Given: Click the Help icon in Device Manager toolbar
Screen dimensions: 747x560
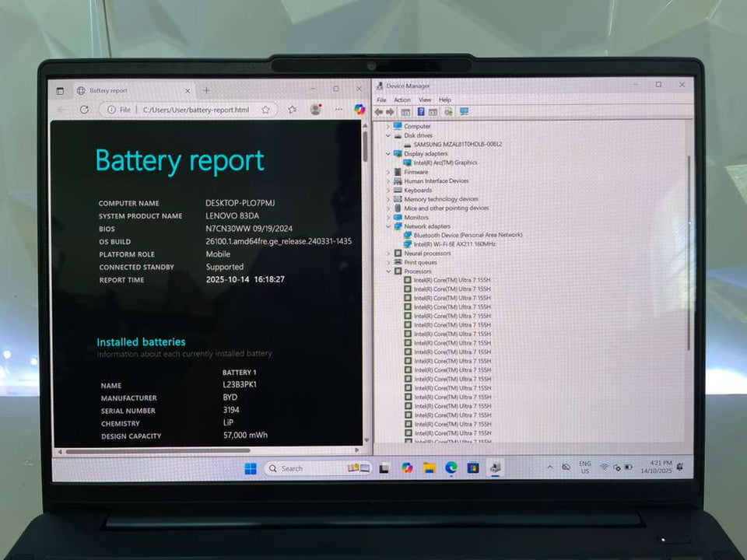Looking at the screenshot, I should 421,112.
